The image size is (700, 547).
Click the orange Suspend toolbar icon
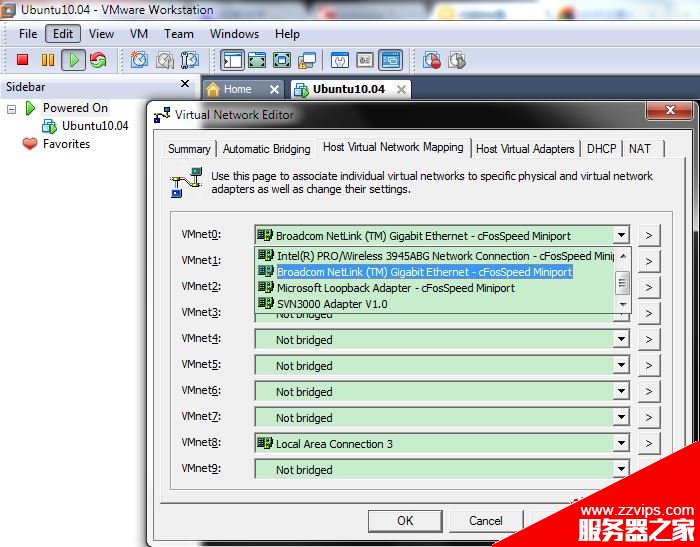point(48,60)
